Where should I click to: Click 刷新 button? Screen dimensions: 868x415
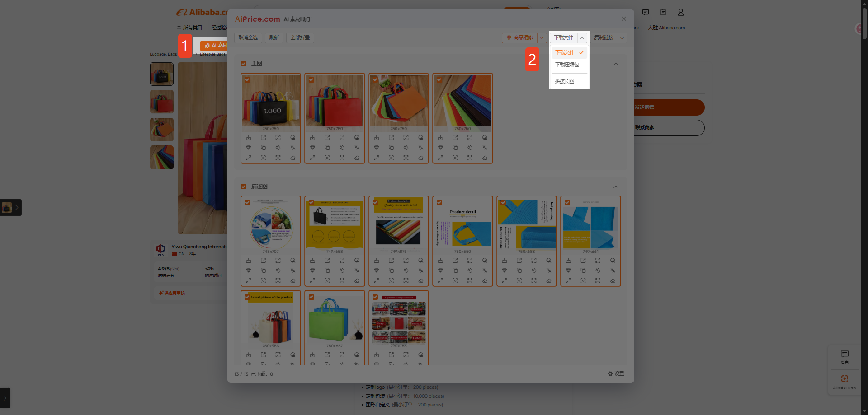pos(274,38)
